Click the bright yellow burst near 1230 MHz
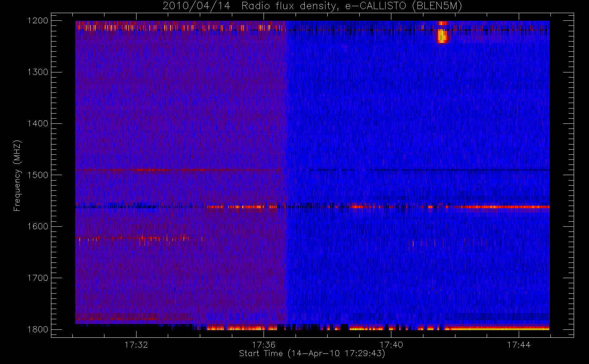This screenshot has width=589, height=364. coord(442,36)
